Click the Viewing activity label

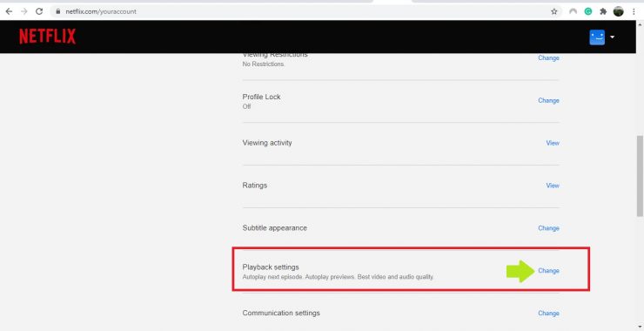click(267, 143)
